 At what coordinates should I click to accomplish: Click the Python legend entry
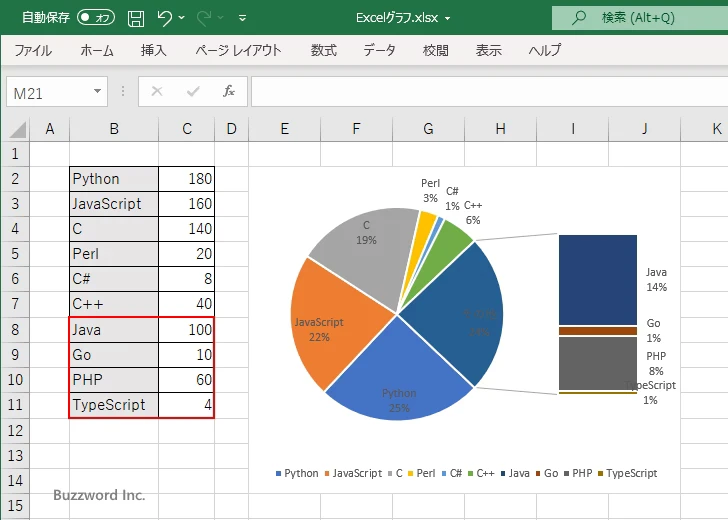[297, 473]
